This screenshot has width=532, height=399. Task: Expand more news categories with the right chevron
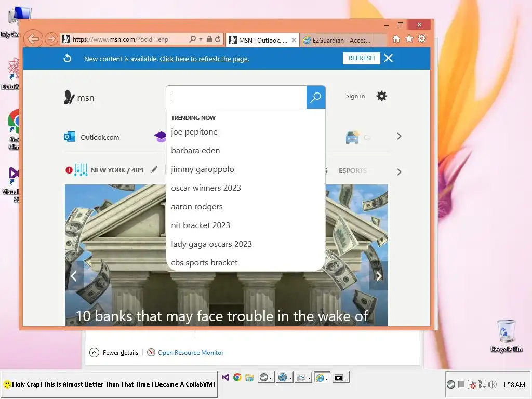399,172
